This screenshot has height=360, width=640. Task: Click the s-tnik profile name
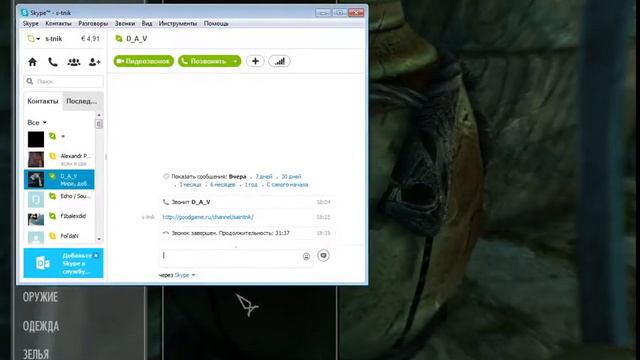(x=53, y=39)
